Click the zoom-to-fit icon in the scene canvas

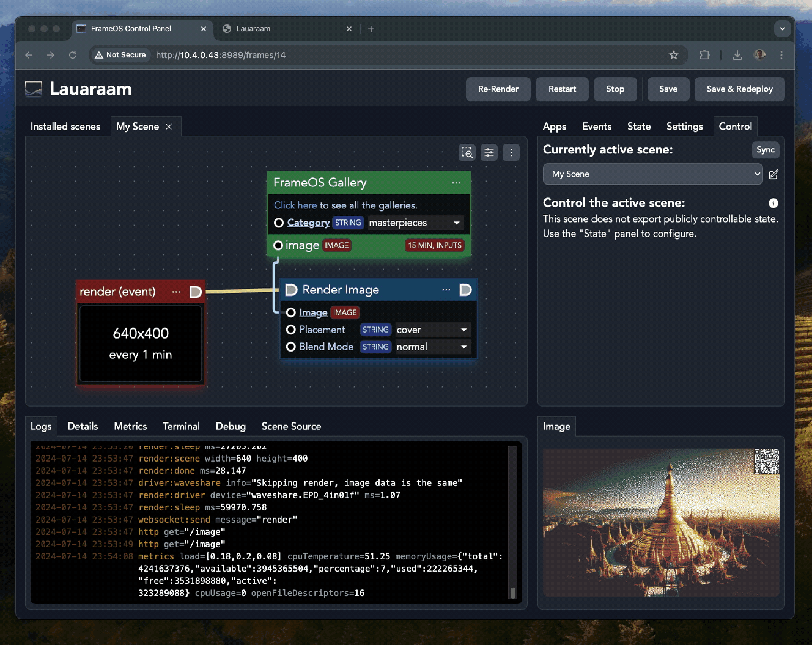(467, 152)
